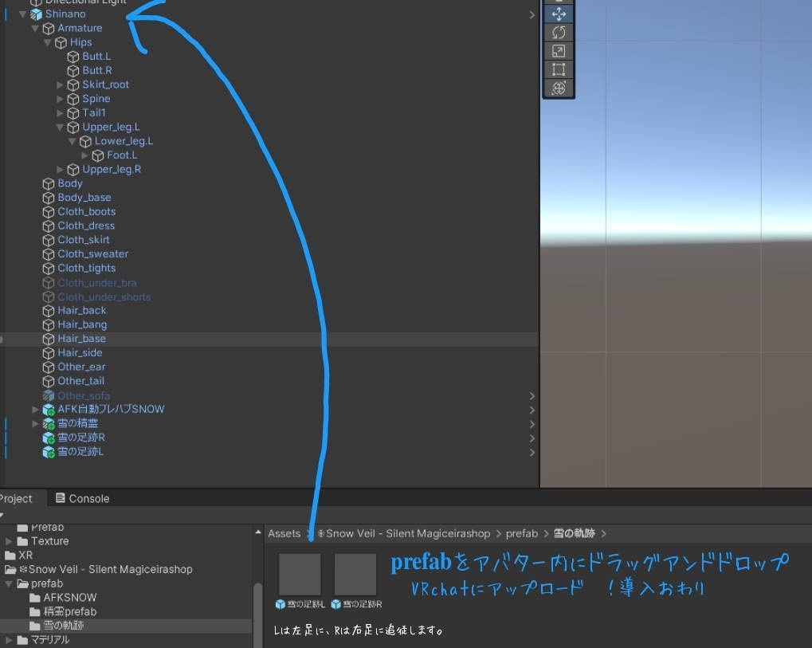Expand the マテリアル folder in project tree

9,640
